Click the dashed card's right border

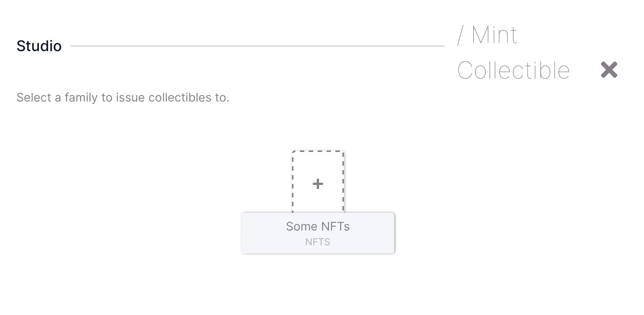coord(343,182)
